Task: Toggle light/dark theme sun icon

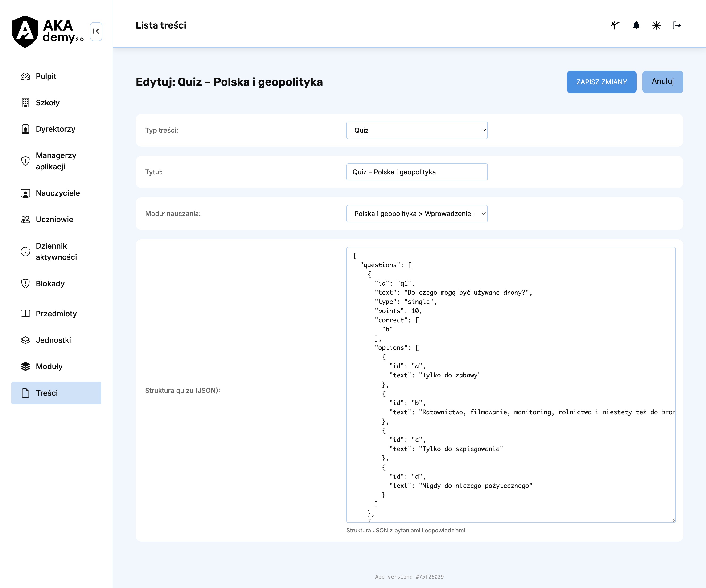Action: point(656,25)
